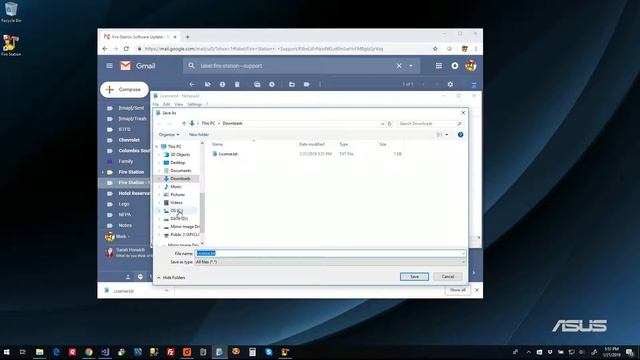Select DATA (D:) drive in the folder tree
The width and height of the screenshot is (640, 360).
[179, 219]
